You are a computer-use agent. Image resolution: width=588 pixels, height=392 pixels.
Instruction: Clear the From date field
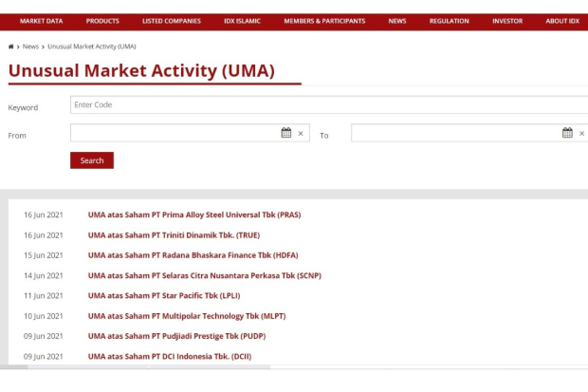pos(301,133)
